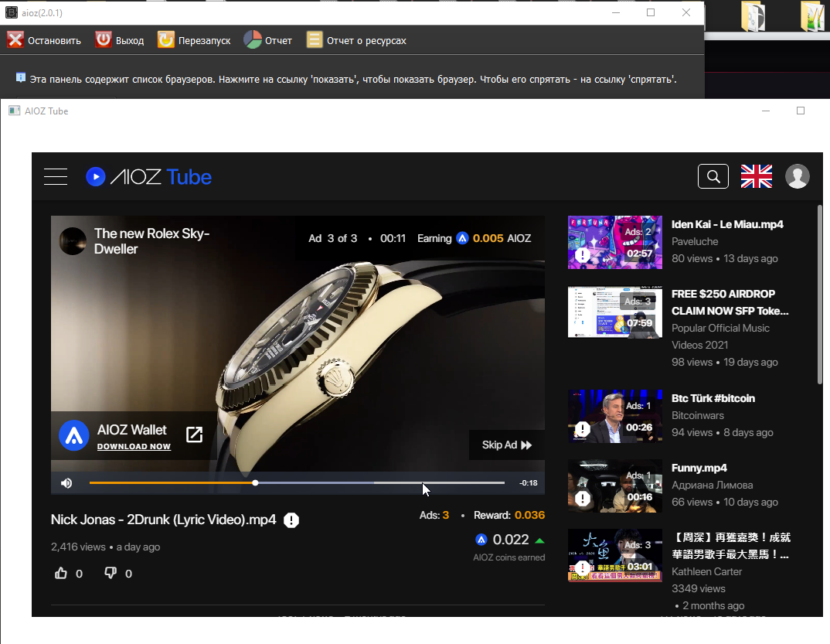Image resolution: width=830 pixels, height=644 pixels.
Task: Open desktop folder icon with disc
Action: click(753, 16)
